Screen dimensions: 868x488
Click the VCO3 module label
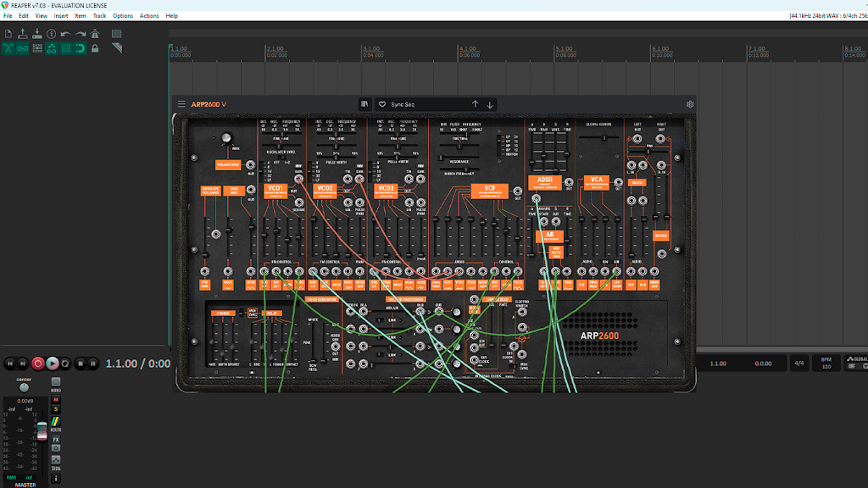point(386,191)
